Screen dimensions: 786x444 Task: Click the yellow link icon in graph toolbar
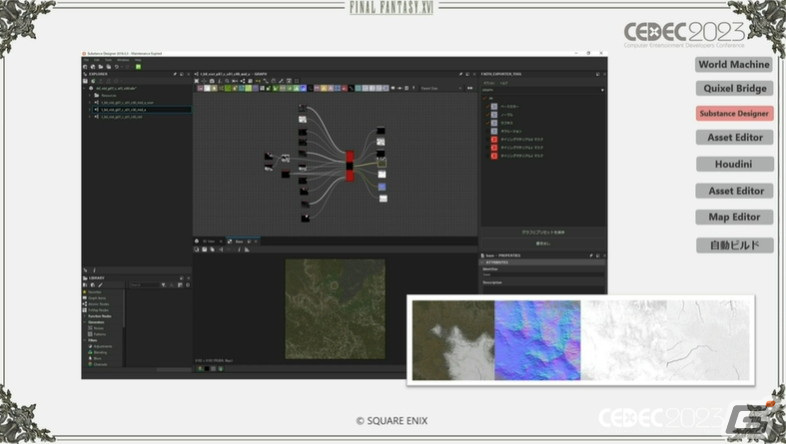tap(258, 81)
